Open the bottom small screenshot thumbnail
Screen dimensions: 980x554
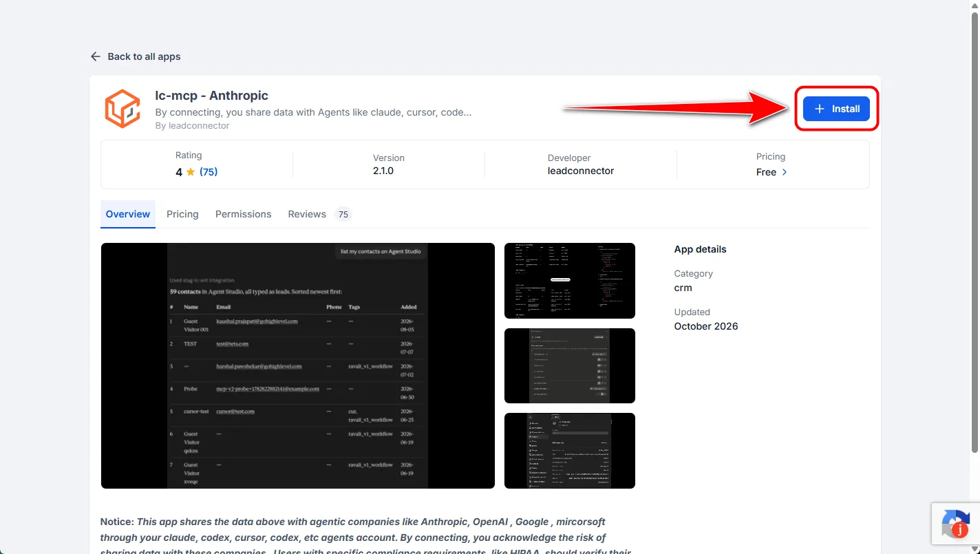[x=570, y=451]
